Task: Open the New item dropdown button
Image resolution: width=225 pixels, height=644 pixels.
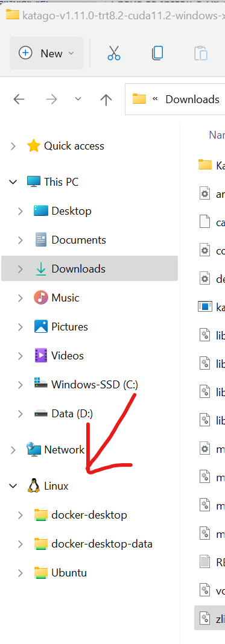Action: (x=46, y=53)
